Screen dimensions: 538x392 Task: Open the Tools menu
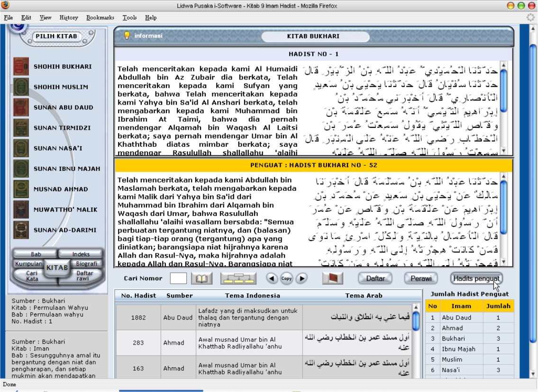pyautogui.click(x=129, y=18)
